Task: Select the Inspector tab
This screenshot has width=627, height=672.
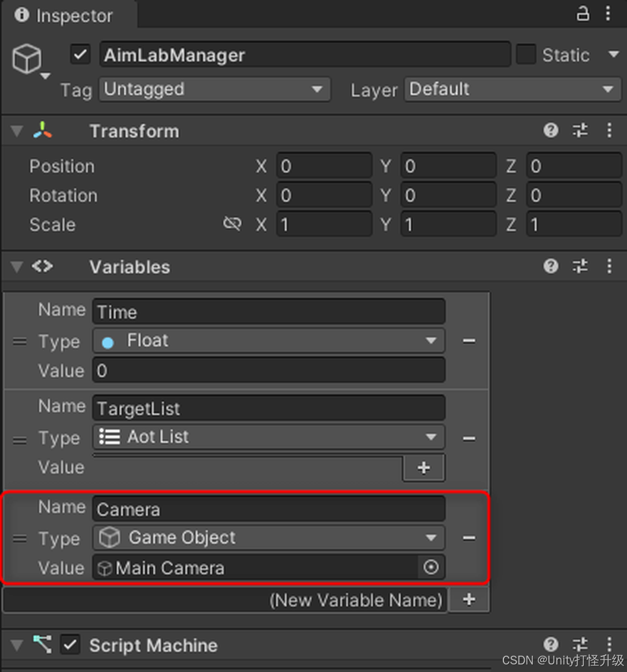Action: click(x=70, y=16)
